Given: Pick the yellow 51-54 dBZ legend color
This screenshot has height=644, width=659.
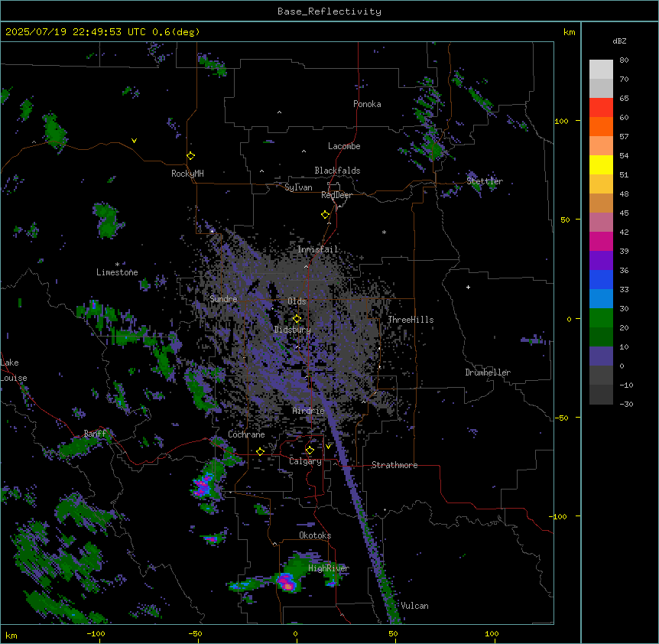Looking at the screenshot, I should [x=601, y=165].
